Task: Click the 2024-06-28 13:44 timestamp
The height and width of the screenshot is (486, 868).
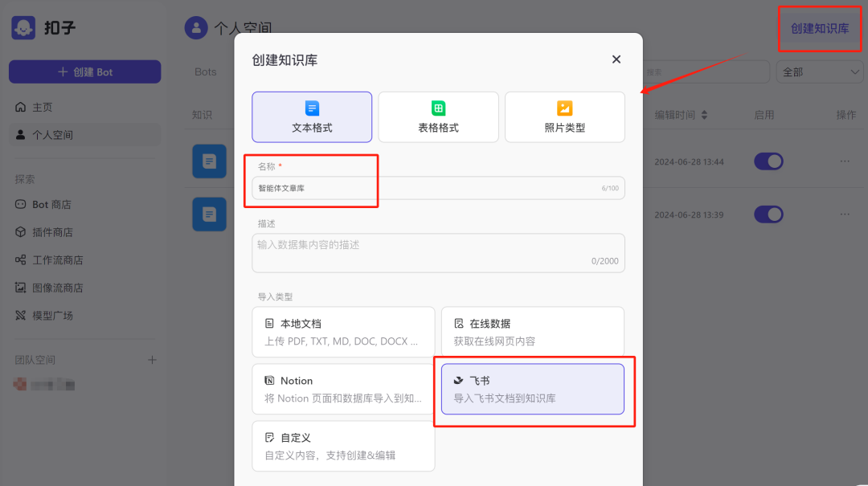Action: (x=690, y=161)
